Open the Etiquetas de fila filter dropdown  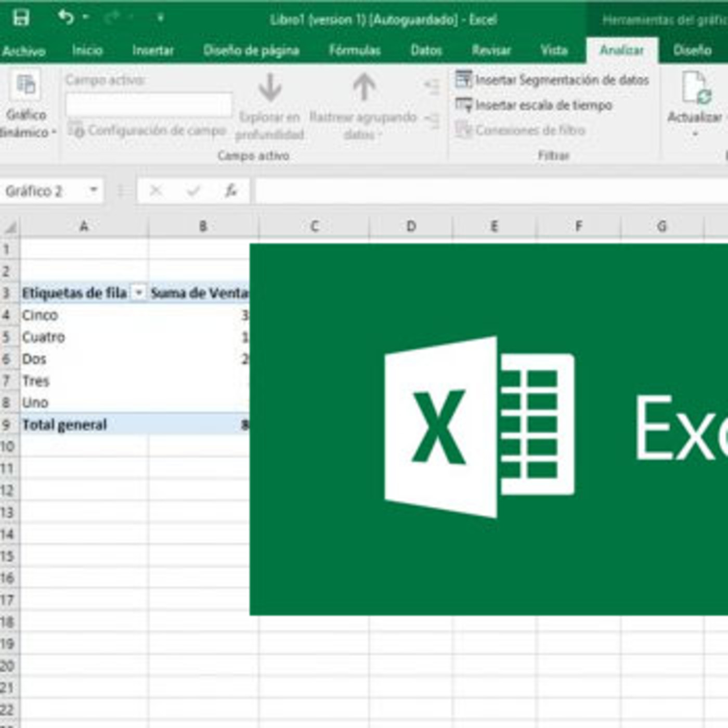pyautogui.click(x=139, y=293)
